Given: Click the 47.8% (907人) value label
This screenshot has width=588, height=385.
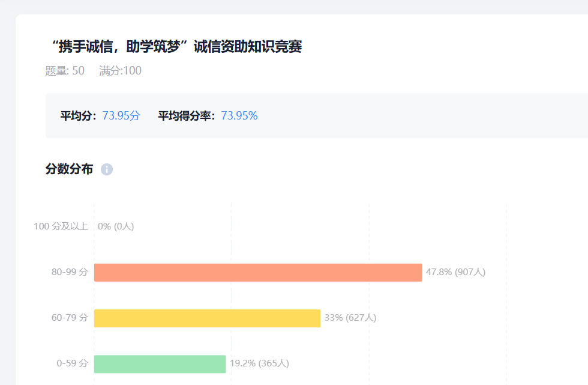Looking at the screenshot, I should tap(455, 272).
